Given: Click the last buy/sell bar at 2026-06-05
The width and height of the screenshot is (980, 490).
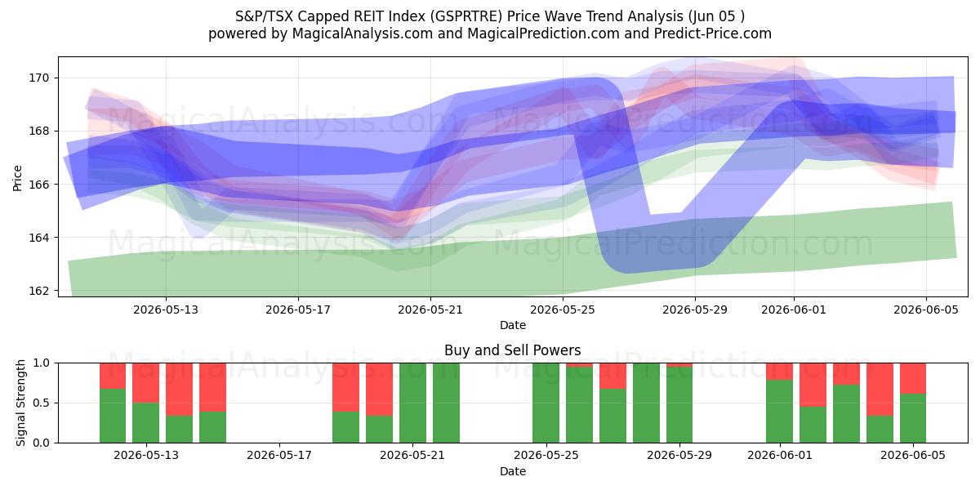Looking at the screenshot, I should point(913,403).
